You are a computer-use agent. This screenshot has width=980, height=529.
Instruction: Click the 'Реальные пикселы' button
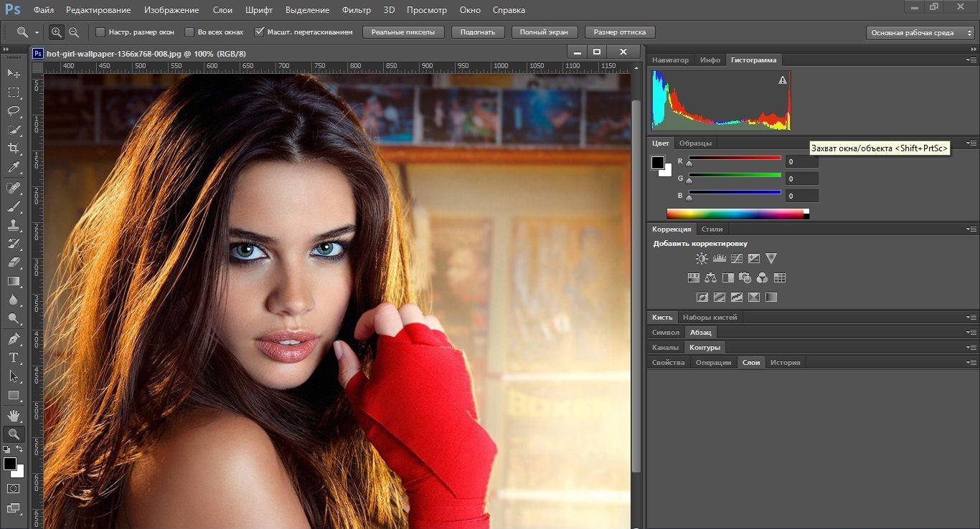[x=403, y=32]
